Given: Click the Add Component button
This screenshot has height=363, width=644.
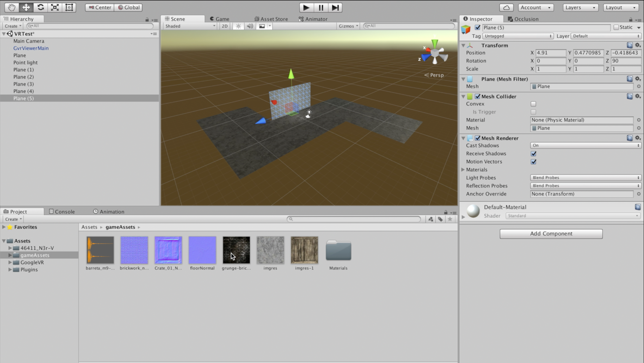Looking at the screenshot, I should tap(551, 233).
